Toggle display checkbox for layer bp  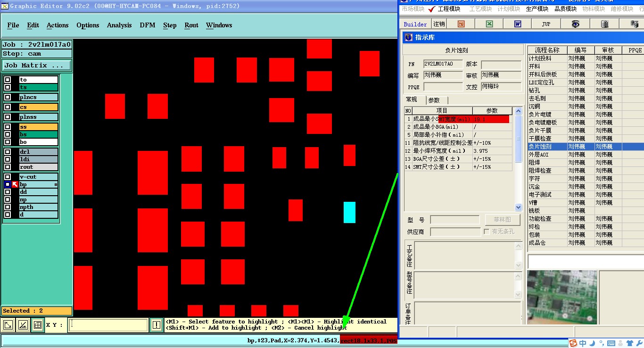(x=8, y=184)
